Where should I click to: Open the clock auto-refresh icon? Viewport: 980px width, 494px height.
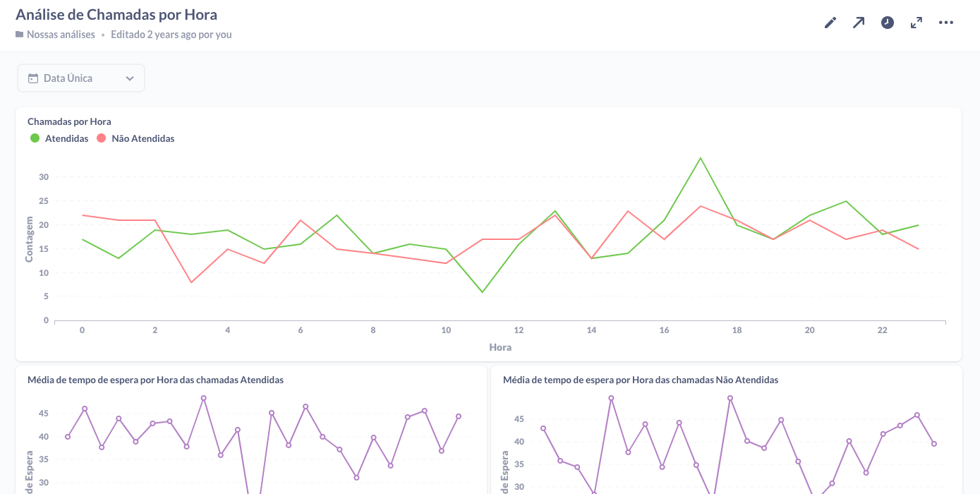pyautogui.click(x=888, y=23)
